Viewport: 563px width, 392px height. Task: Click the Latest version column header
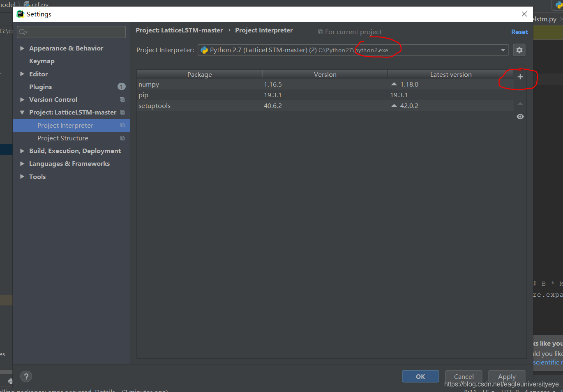[451, 74]
